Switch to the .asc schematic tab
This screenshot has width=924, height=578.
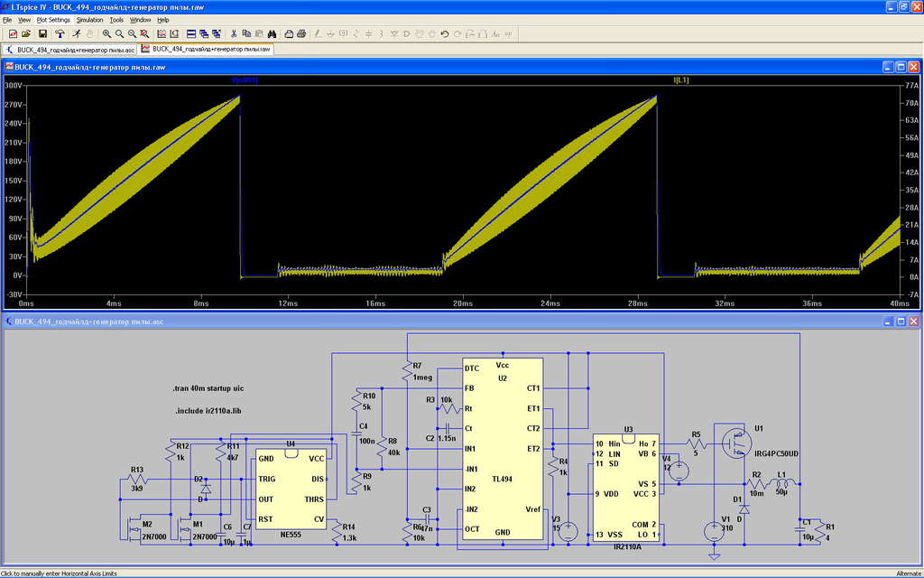pos(71,50)
